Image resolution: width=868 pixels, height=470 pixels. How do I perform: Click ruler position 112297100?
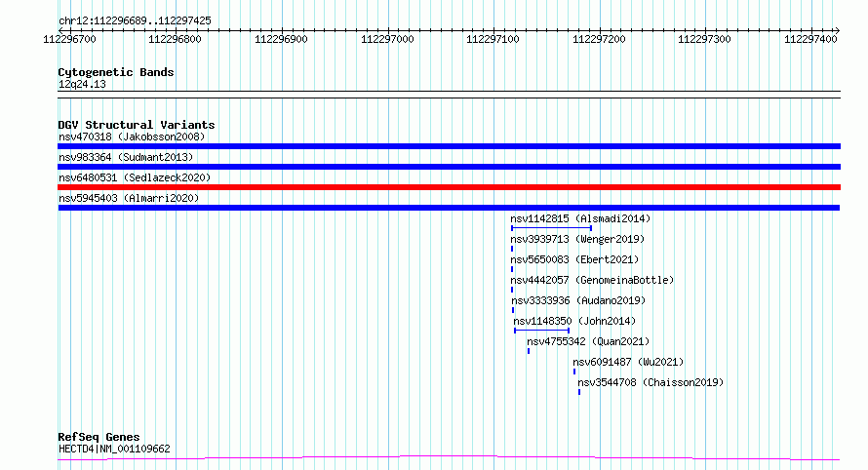coord(493,39)
